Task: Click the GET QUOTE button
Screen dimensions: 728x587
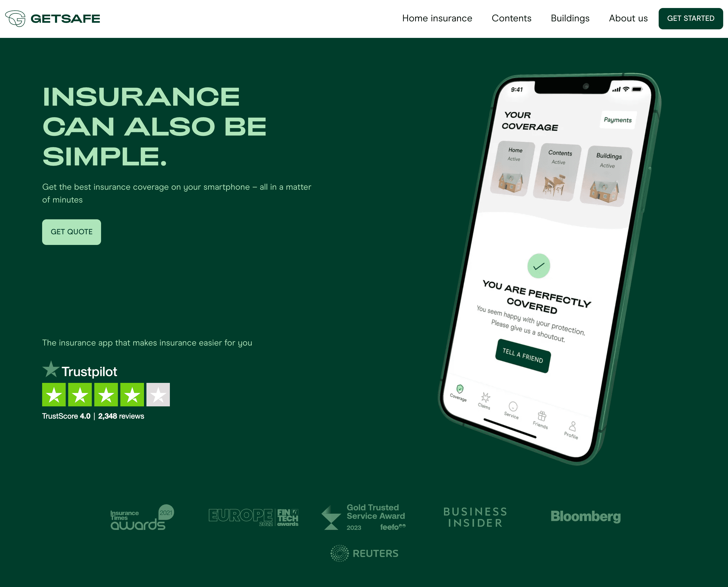Action: pyautogui.click(x=72, y=232)
